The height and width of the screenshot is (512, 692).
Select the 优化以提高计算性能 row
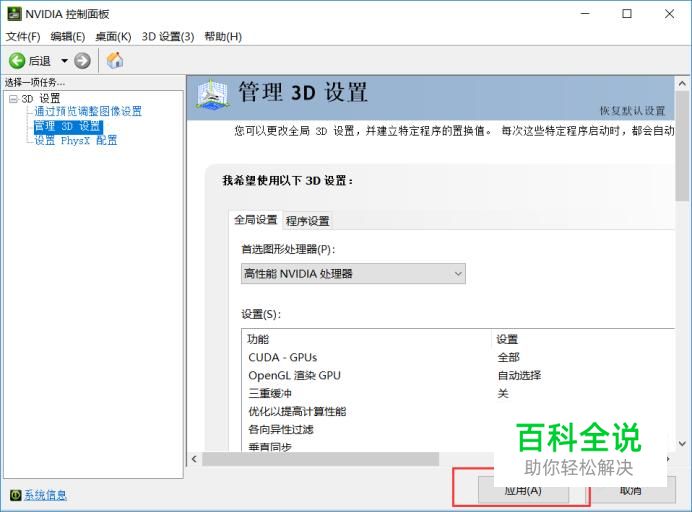[x=458, y=411]
